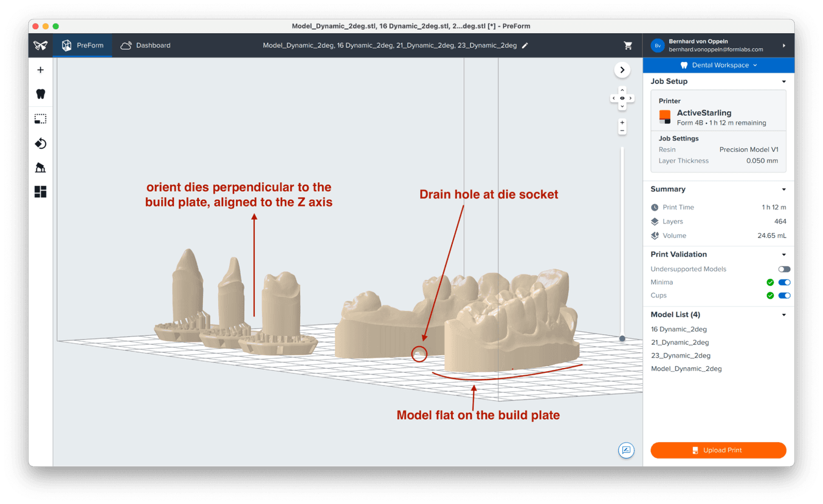Expand account menu arrow
Image resolution: width=823 pixels, height=504 pixels.
(x=783, y=46)
